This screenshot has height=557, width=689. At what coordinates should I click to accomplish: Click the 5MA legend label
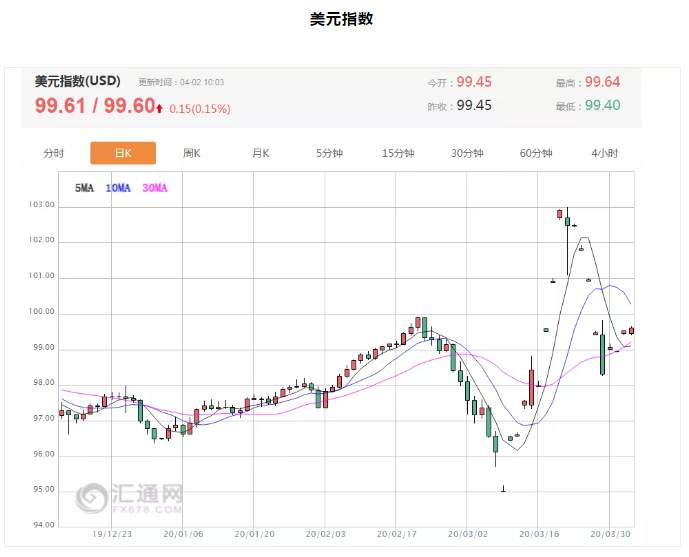click(84, 188)
